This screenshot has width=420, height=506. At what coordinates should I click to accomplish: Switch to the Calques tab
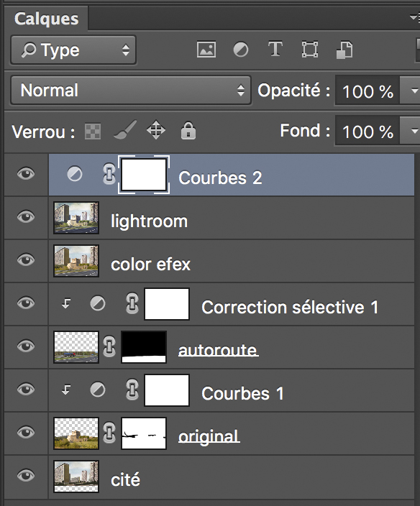[x=46, y=19]
